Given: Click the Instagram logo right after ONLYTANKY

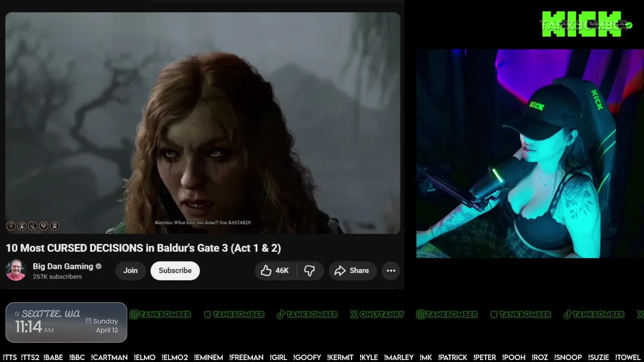Looking at the screenshot, I should click(421, 314).
